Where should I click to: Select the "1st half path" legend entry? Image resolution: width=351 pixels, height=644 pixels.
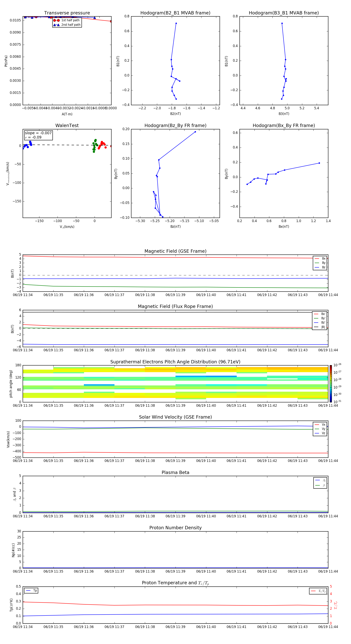[66, 20]
